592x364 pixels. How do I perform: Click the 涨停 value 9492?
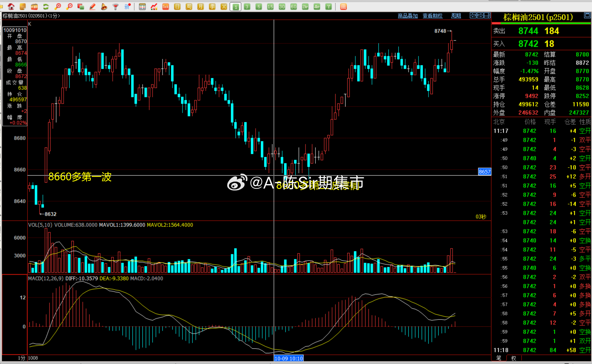(532, 96)
